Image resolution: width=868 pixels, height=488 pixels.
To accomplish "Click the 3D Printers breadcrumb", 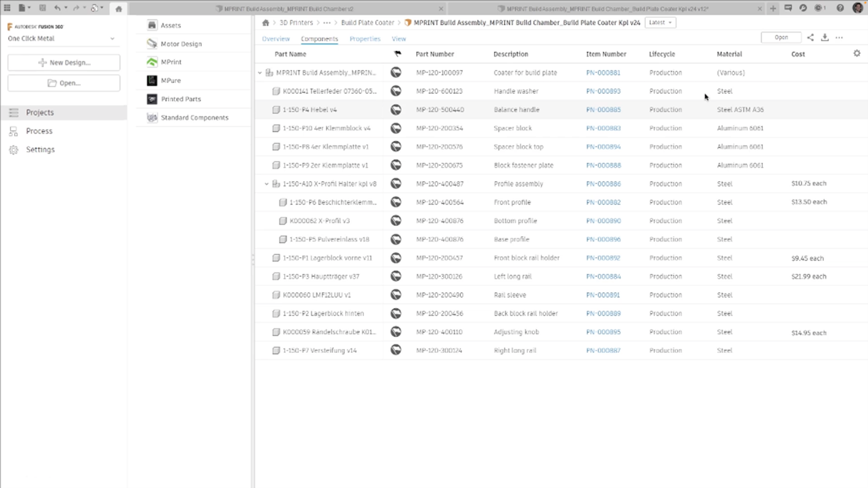I will click(x=296, y=23).
